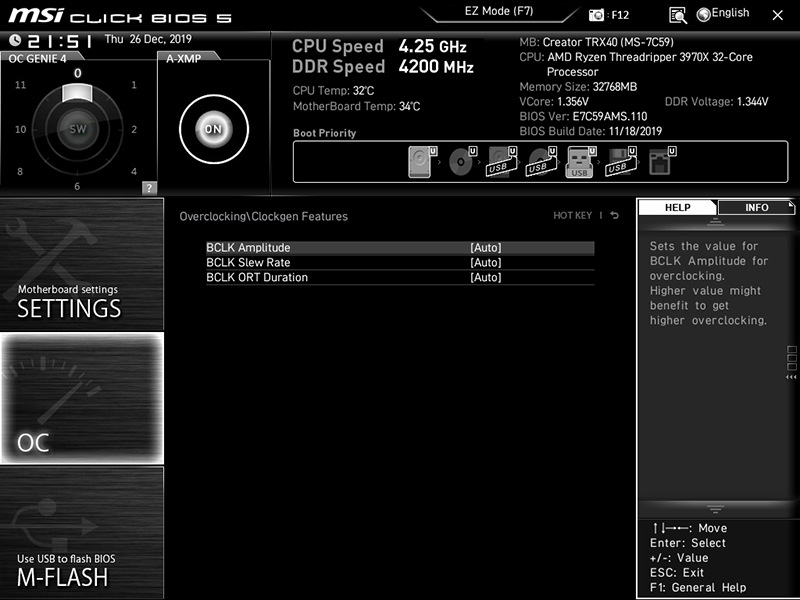Click the help panel top scroll handle
This screenshot has width=800, height=600.
click(x=715, y=222)
